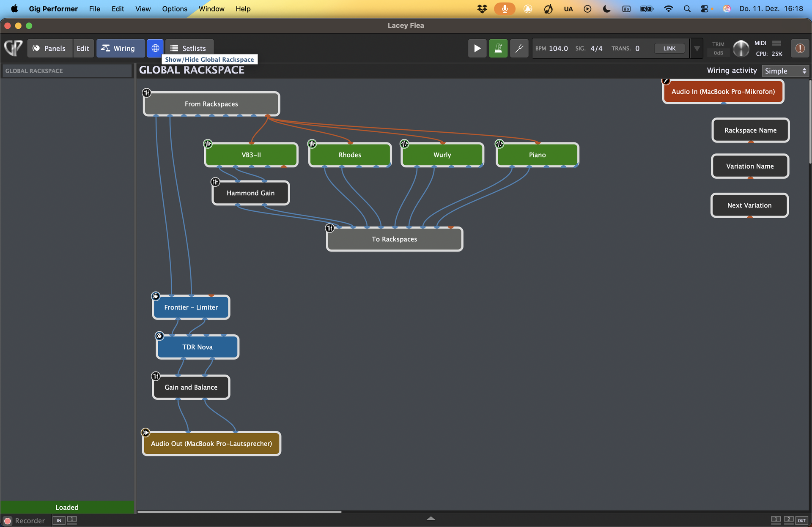Toggle the Ableton LINK button

(x=669, y=48)
